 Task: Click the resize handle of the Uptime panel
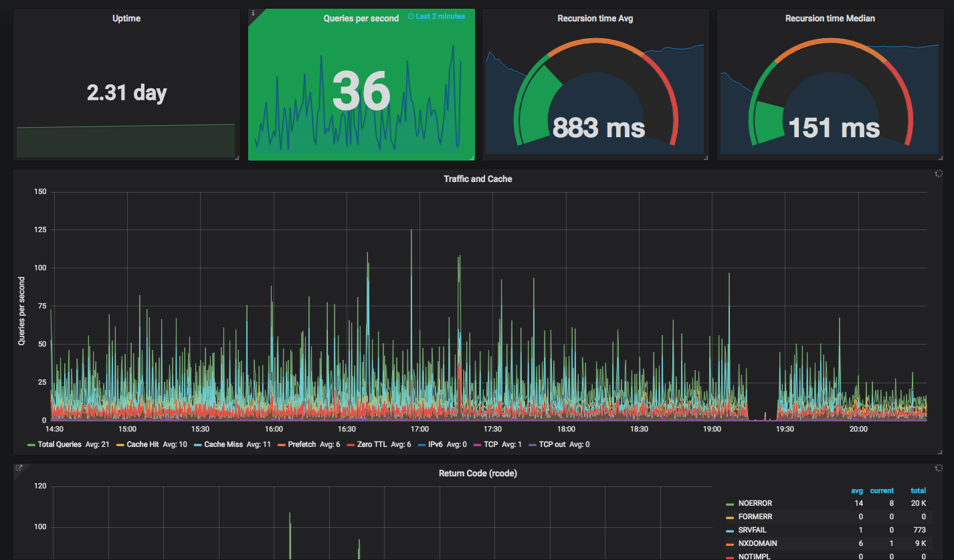(237, 157)
